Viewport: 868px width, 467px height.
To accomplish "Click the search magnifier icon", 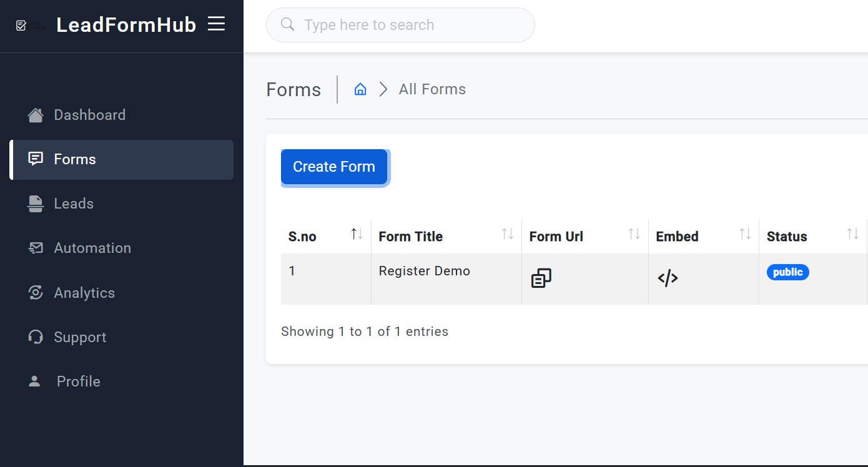I will point(287,24).
